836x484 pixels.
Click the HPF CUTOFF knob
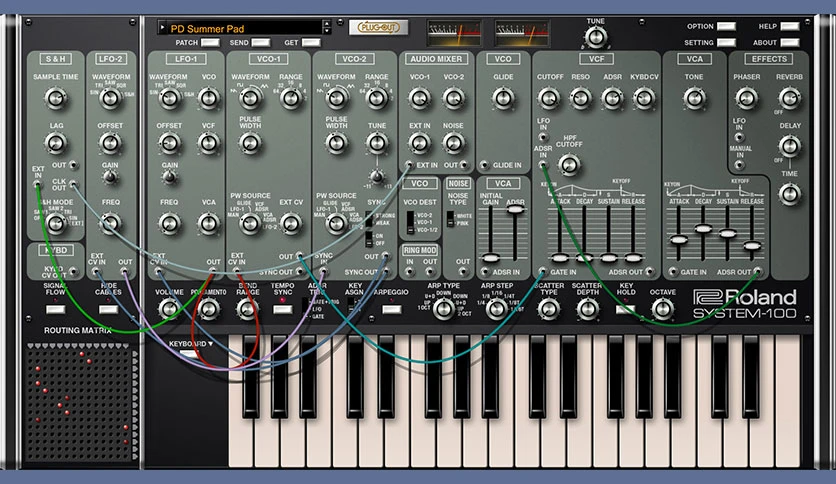569,165
